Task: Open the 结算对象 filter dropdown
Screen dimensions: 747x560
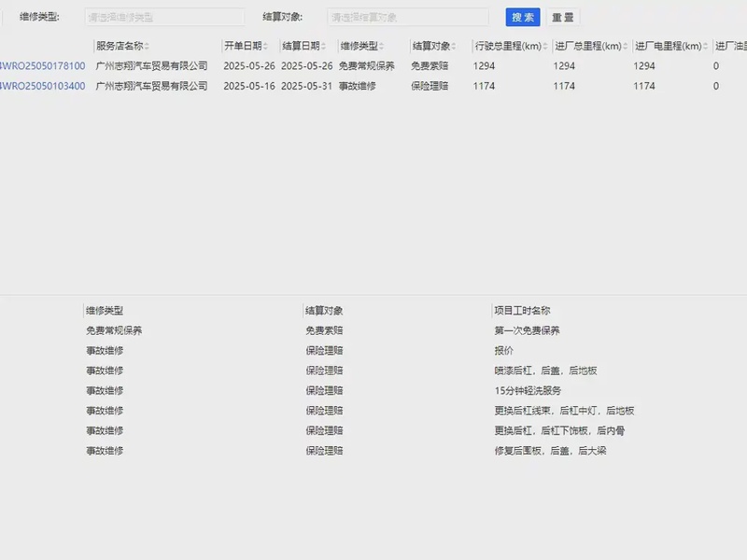Action: pyautogui.click(x=407, y=17)
